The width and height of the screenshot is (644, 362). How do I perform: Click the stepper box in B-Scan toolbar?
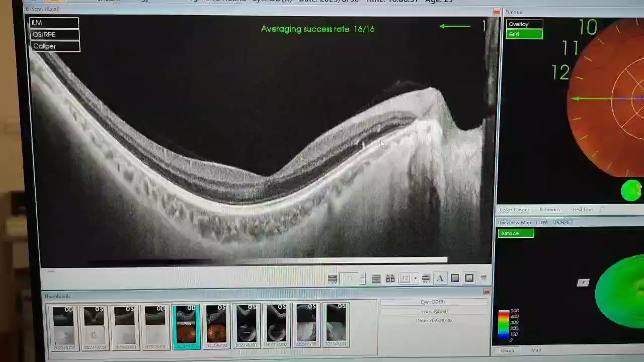click(x=352, y=279)
